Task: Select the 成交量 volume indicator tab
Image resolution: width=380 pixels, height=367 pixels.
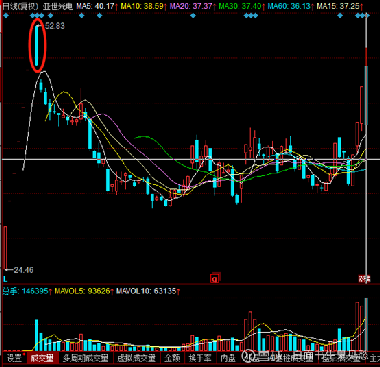Action: 42,358
